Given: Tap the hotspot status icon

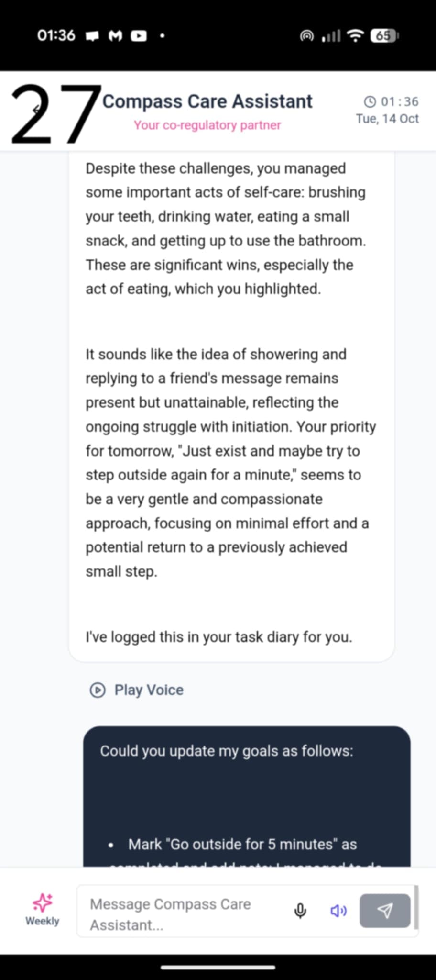Looking at the screenshot, I should click(x=307, y=36).
